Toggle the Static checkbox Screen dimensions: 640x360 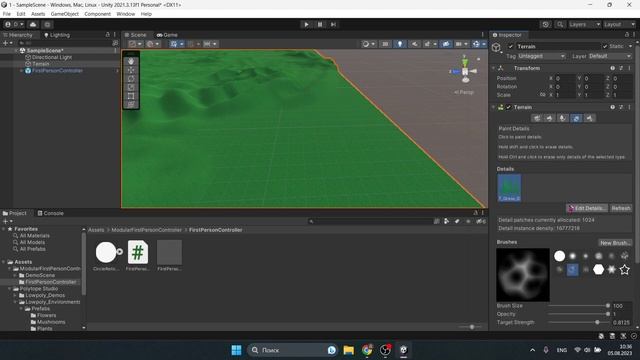click(605, 46)
